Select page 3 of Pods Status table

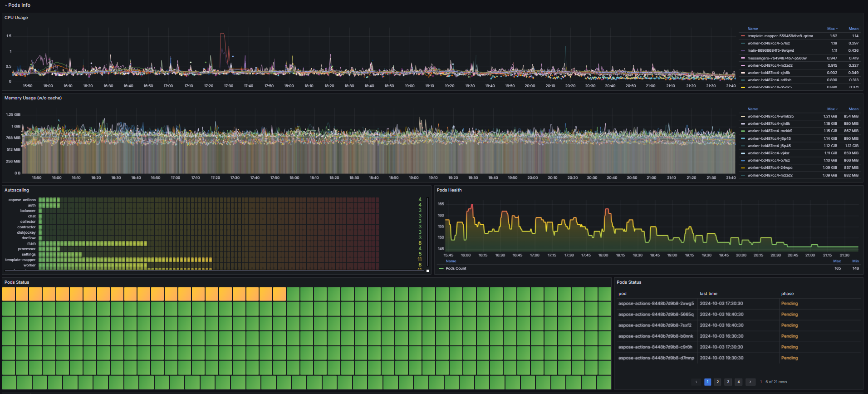pos(728,382)
